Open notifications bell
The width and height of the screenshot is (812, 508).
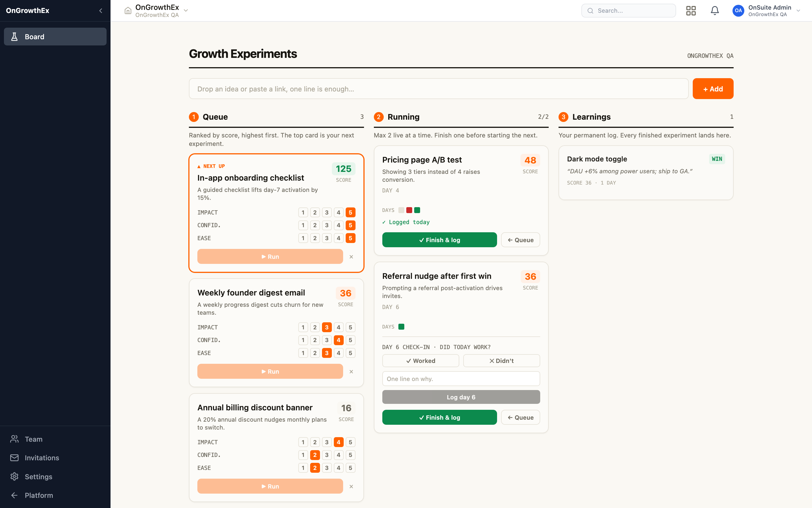click(x=715, y=11)
